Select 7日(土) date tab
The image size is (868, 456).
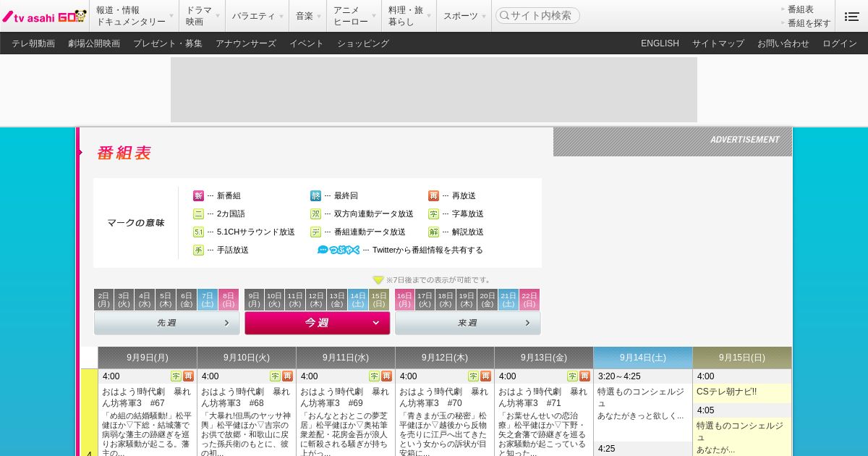208,300
